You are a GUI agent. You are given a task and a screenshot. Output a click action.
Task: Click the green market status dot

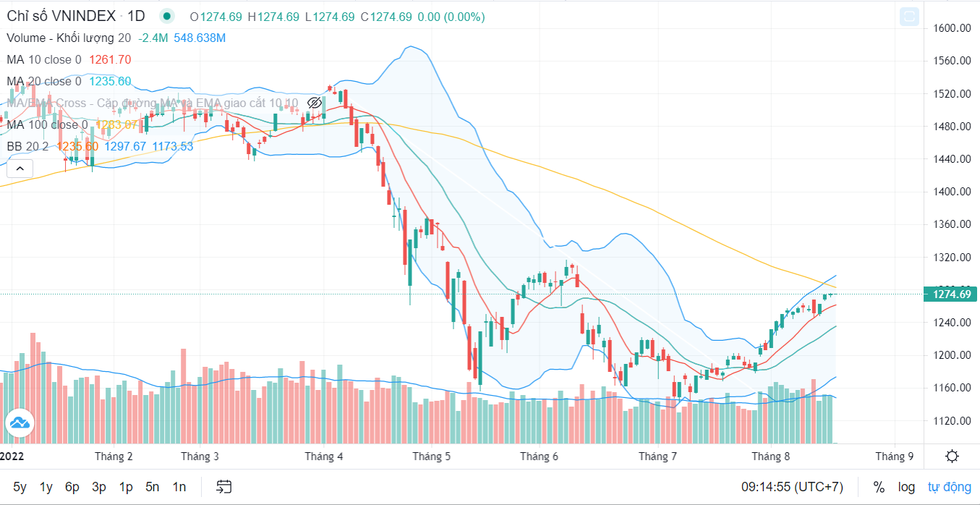[167, 17]
